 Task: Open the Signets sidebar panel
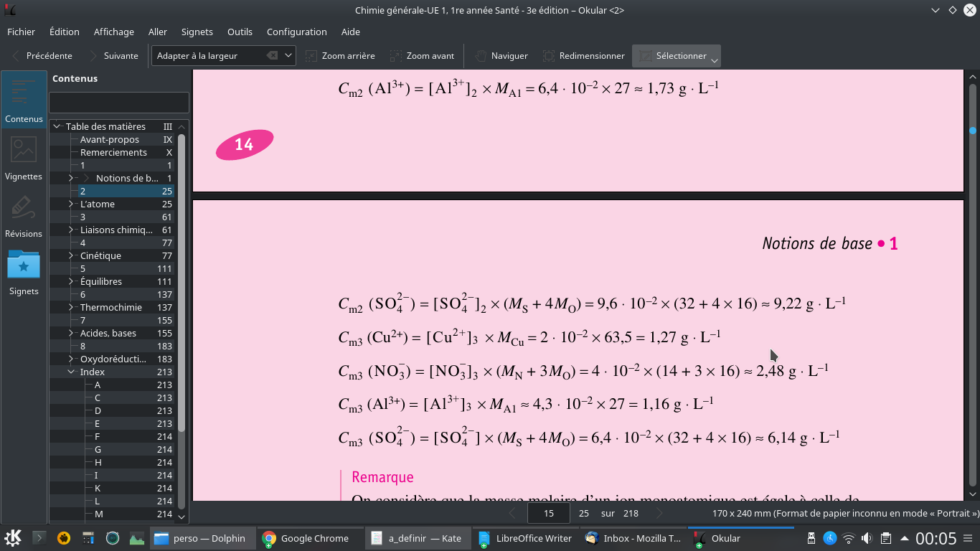point(24,272)
